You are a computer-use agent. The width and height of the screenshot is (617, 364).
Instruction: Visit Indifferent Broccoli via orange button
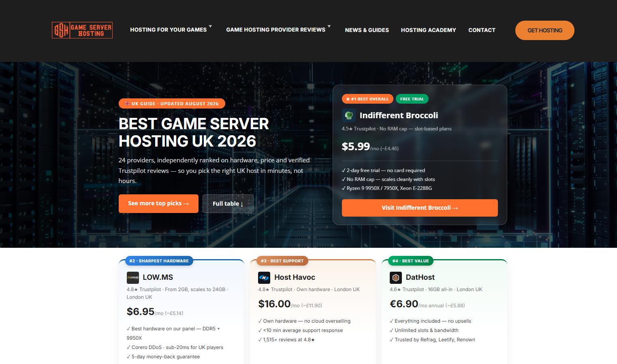[420, 208]
